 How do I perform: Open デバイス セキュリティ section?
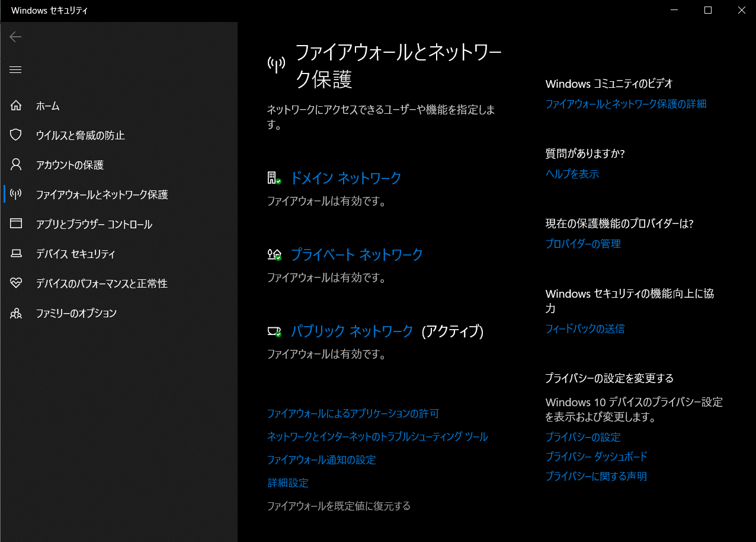coord(76,254)
